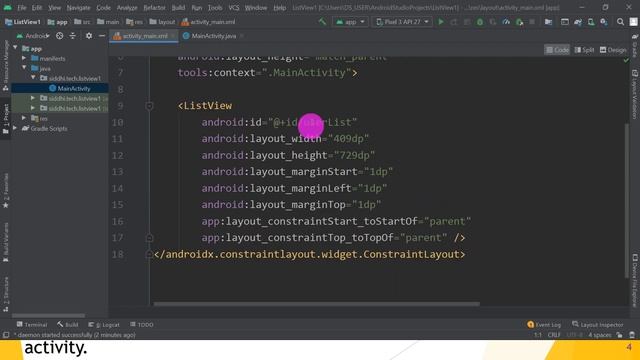The image size is (640, 360).
Task: Open the app run configuration dropdown
Action: [x=350, y=22]
